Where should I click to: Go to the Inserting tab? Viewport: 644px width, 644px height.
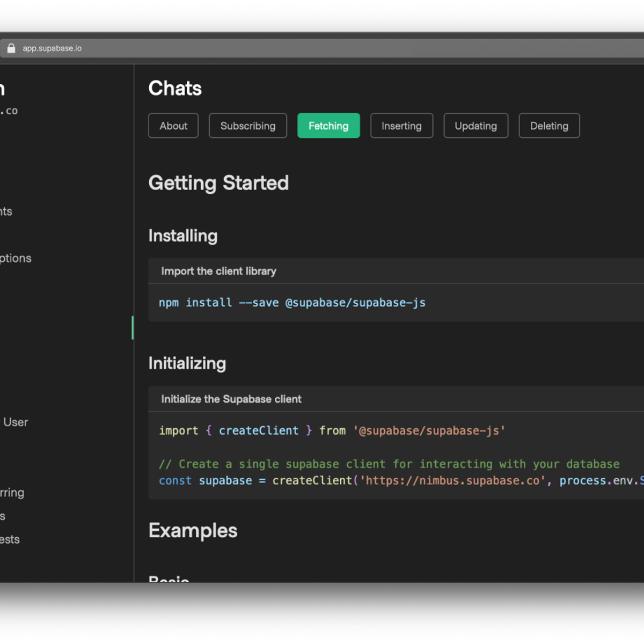coord(401,126)
